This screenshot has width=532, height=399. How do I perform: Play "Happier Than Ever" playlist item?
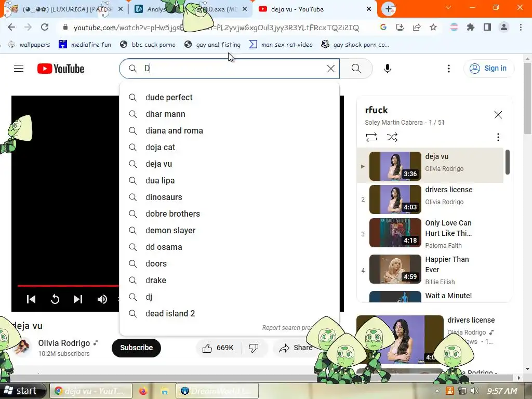pyautogui.click(x=430, y=270)
